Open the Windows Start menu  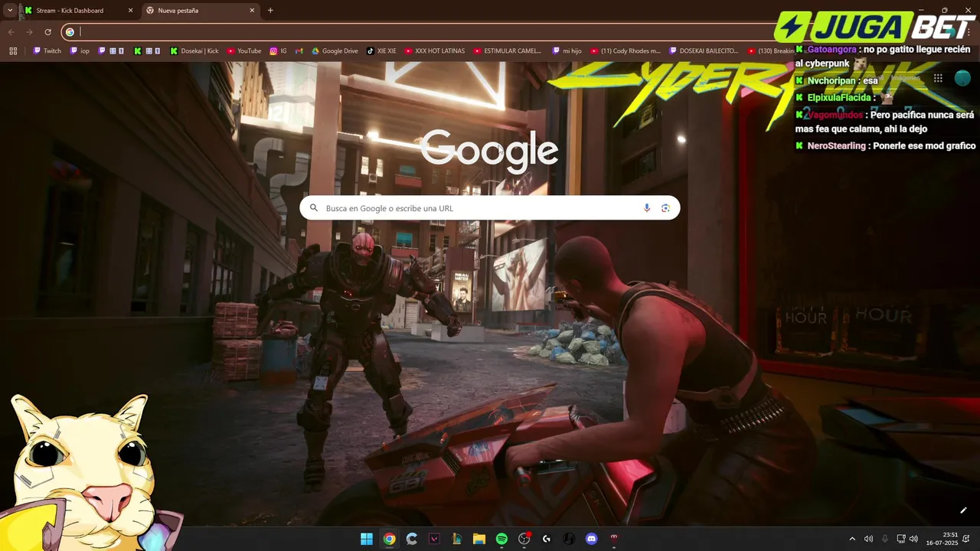367,539
